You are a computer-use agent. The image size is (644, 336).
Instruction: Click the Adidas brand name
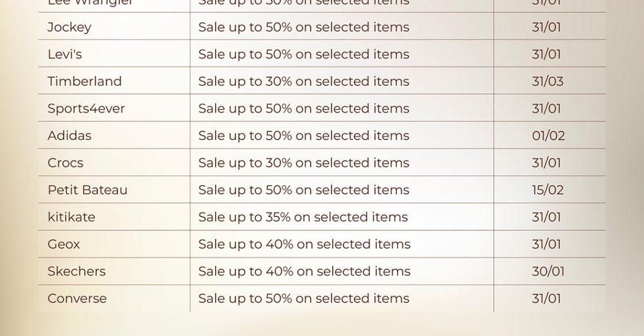click(69, 136)
